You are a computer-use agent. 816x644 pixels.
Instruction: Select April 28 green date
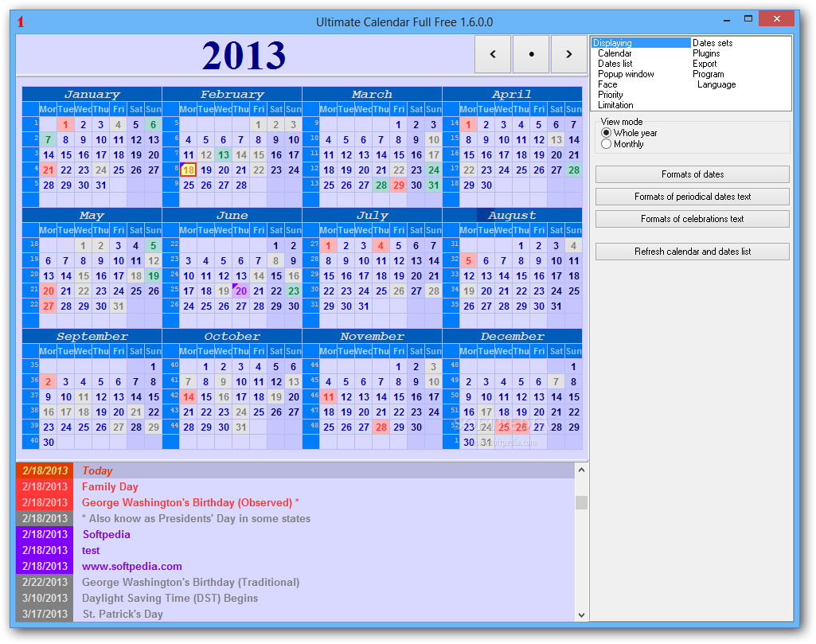[573, 170]
